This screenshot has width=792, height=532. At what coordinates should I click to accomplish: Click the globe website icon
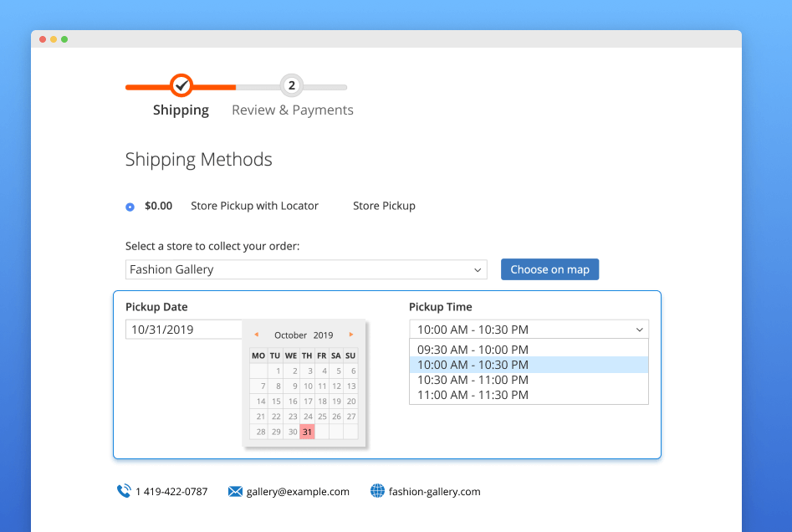tap(377, 491)
